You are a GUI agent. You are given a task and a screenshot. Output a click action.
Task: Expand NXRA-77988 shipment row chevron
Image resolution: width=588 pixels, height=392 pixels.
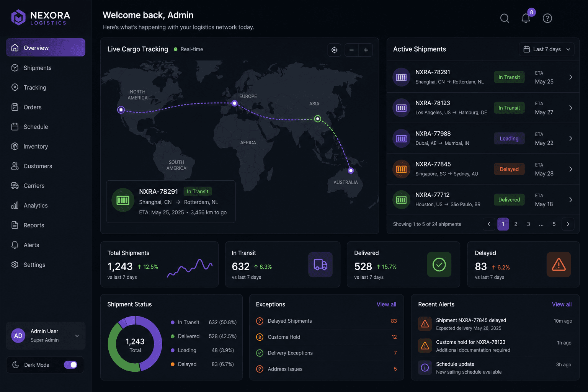pos(571,139)
